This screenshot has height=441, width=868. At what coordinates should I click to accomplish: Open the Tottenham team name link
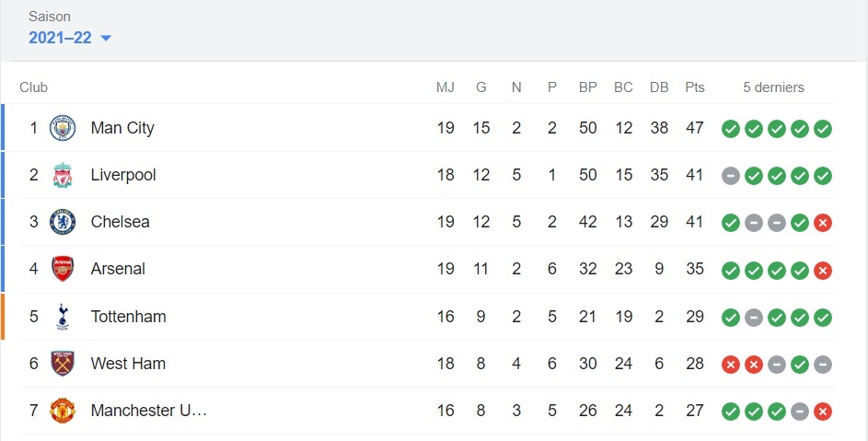click(128, 317)
